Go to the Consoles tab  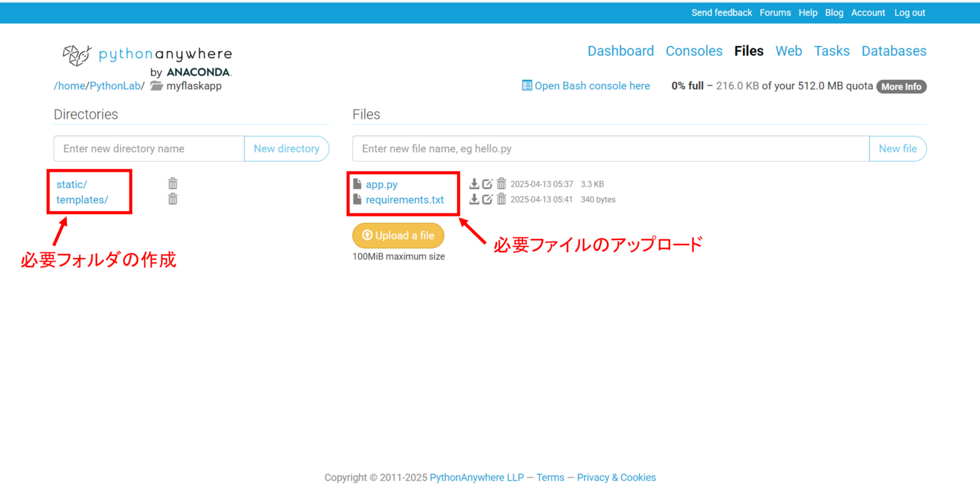[694, 51]
